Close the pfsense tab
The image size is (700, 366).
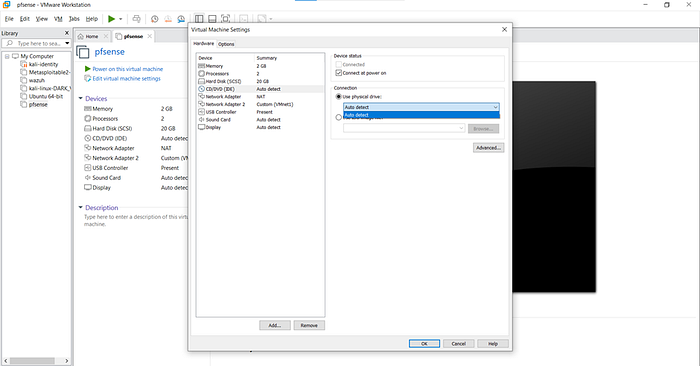coord(150,36)
